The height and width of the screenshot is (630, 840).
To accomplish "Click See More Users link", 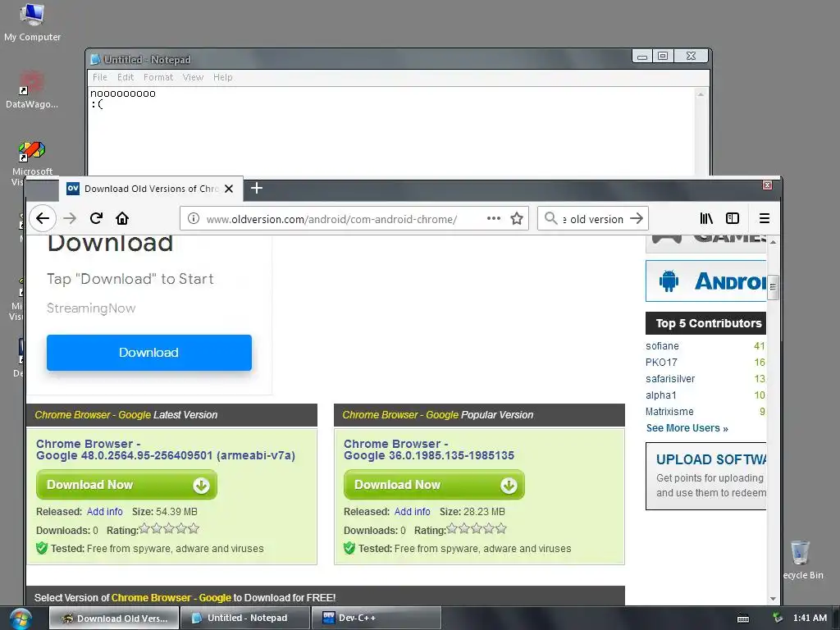I will tap(687, 428).
